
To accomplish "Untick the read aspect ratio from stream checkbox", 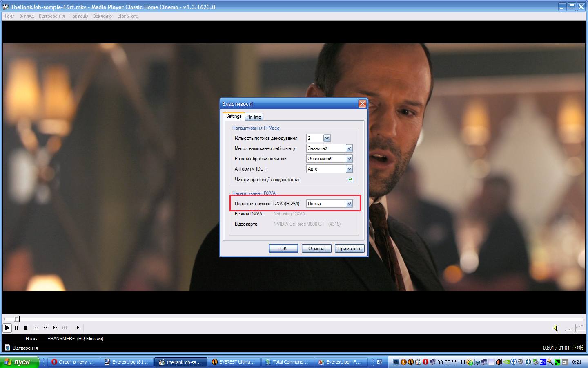I will click(x=350, y=180).
